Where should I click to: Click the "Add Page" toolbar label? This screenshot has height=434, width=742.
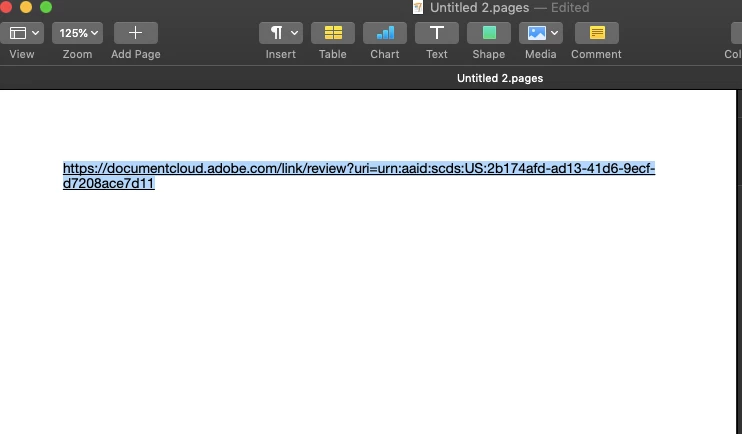(x=136, y=54)
